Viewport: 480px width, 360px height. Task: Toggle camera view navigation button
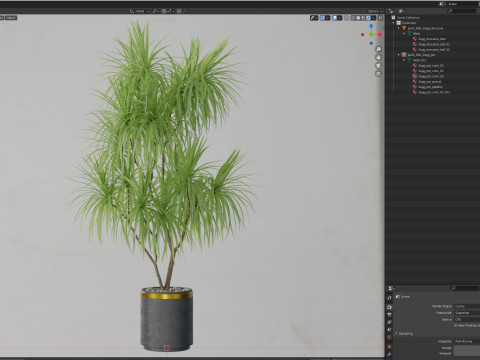tap(378, 66)
